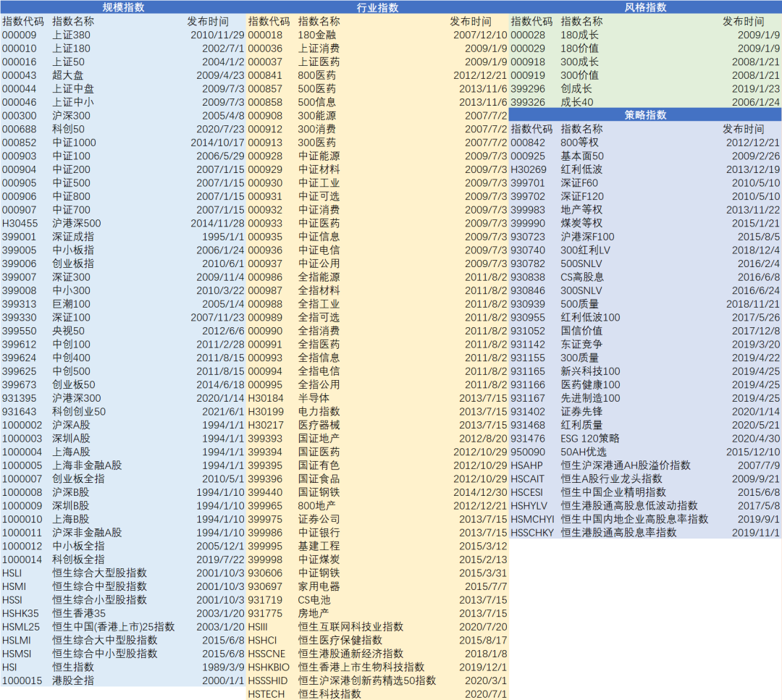Image resolution: width=782 pixels, height=700 pixels.
Task: Select the 180金融 name cell
Action: tap(316, 35)
